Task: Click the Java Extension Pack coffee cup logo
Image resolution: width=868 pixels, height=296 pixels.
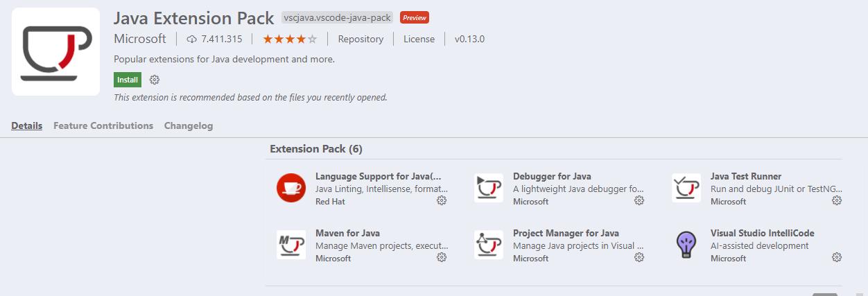Action: pos(55,51)
